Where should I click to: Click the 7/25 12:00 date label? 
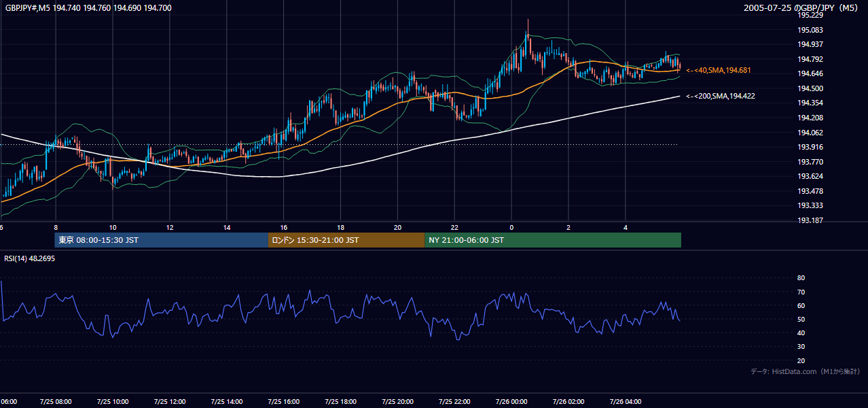coord(170,402)
